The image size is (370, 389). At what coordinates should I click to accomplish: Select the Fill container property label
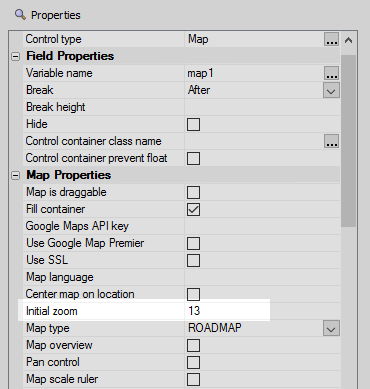pyautogui.click(x=55, y=209)
